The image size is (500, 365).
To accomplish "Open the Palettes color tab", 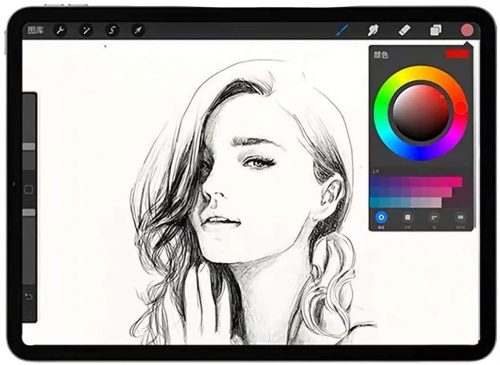I will (x=460, y=218).
